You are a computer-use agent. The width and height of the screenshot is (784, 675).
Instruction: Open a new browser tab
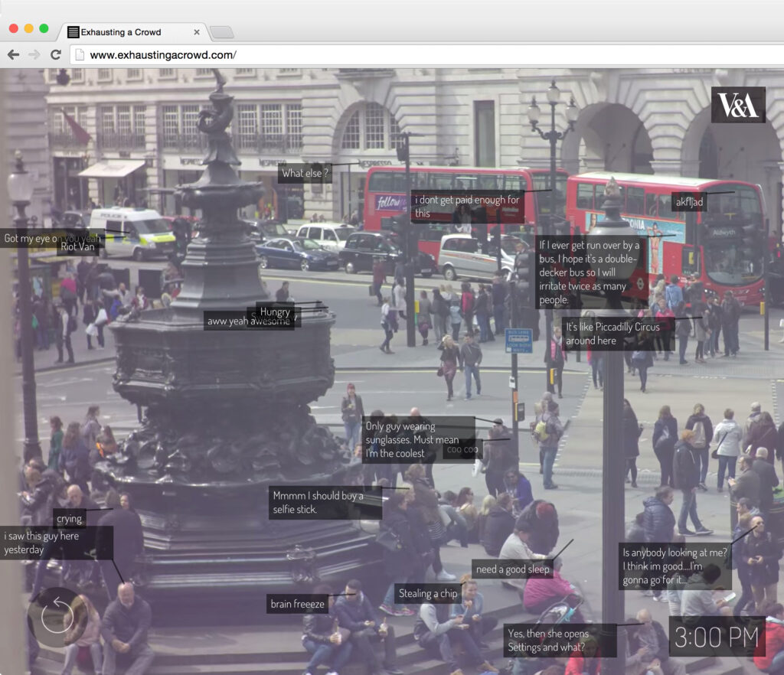(x=221, y=32)
